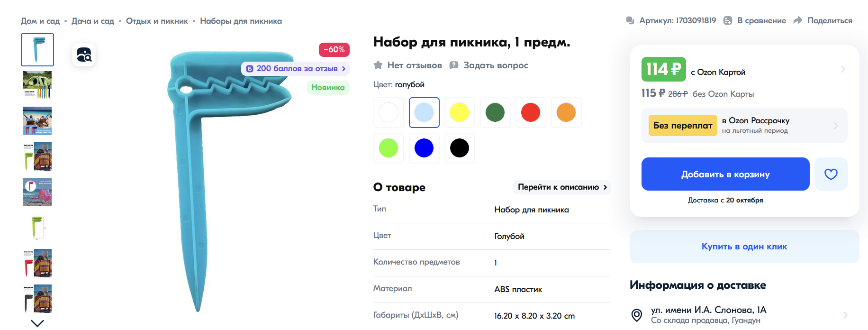Viewport: 868px width, 330px height.
Task: Open thumbnail with pink beach chair
Action: pyautogui.click(x=37, y=192)
